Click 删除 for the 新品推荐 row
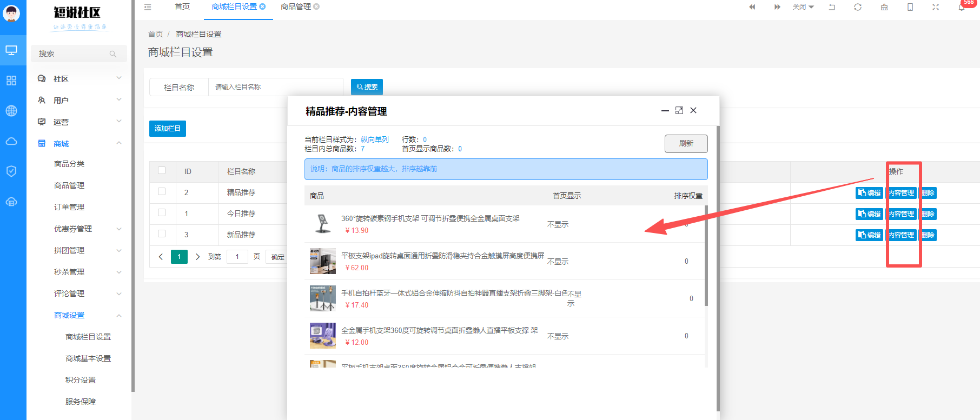Image resolution: width=980 pixels, height=420 pixels. pos(928,235)
